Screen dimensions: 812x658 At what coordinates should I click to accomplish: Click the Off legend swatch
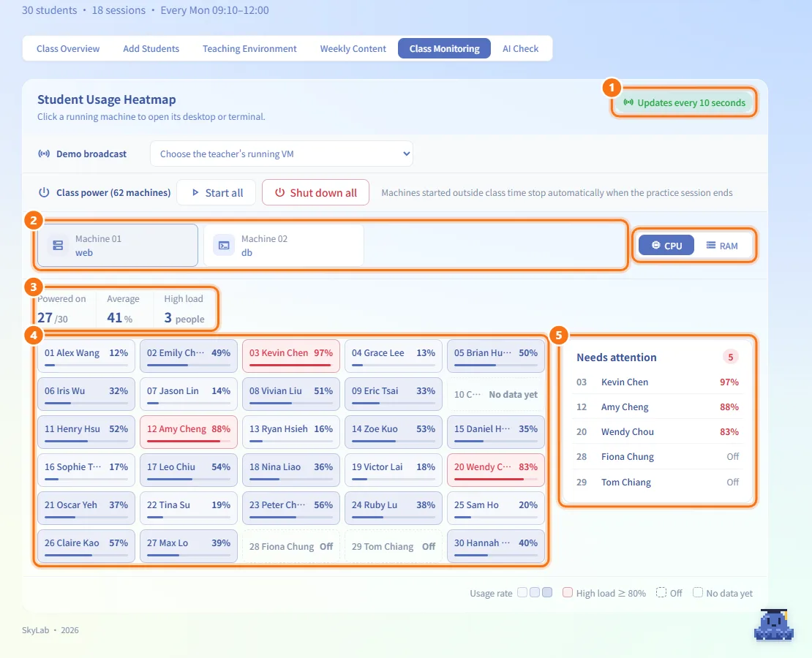click(x=661, y=592)
